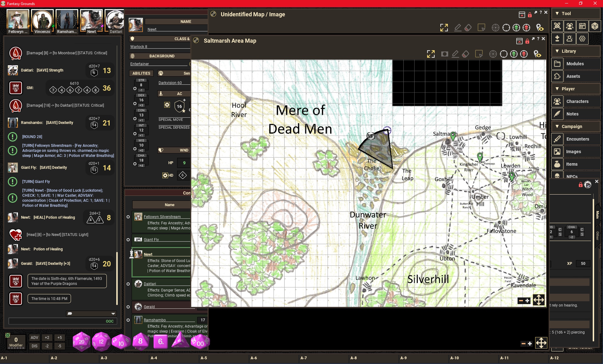Click the zoom-in plus on Saltmarsh map
This screenshot has width=603, height=364.
527,301
